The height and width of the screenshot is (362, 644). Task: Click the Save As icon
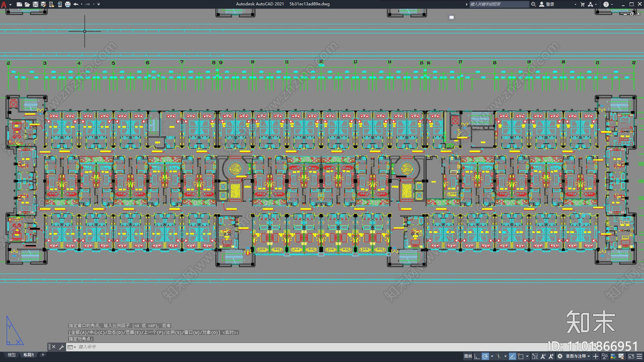tap(43, 4)
